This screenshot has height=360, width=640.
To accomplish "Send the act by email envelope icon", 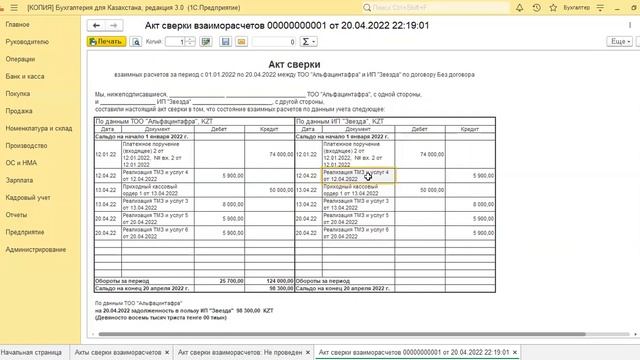I will pos(242,42).
